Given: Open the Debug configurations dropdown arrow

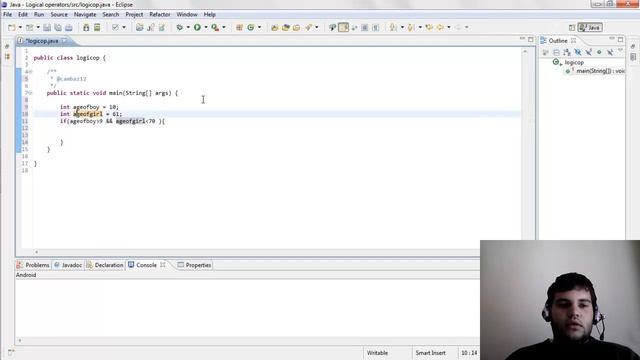Looking at the screenshot, I should tap(188, 27).
